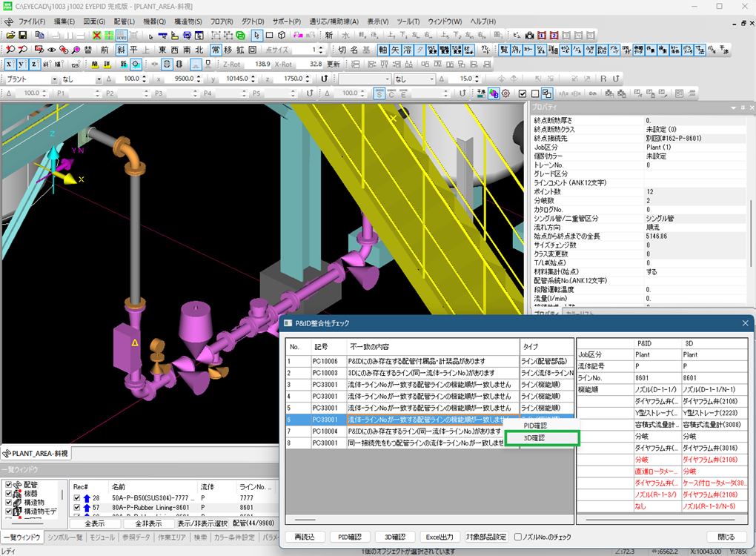Click the 閉じる close button
The image size is (756, 556).
pos(726,537)
